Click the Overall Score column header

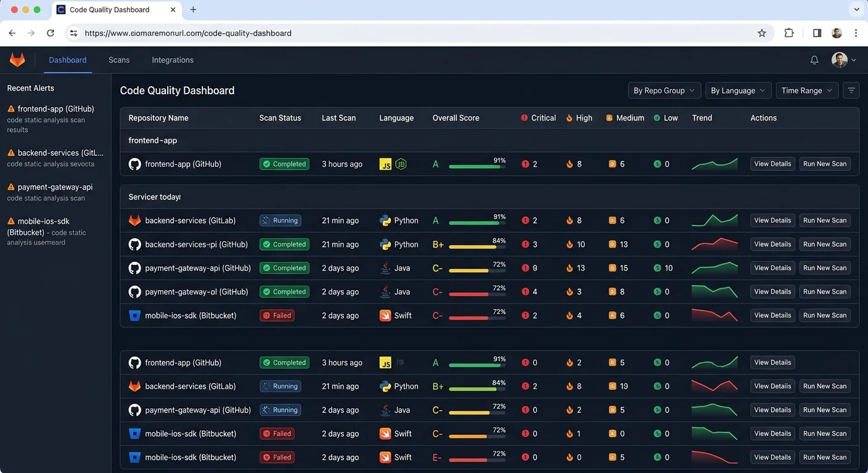456,118
